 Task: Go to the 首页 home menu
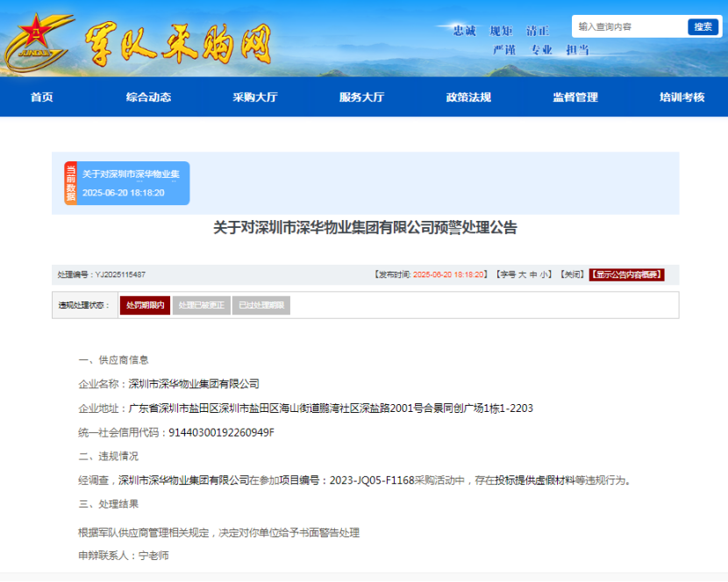tap(42, 97)
